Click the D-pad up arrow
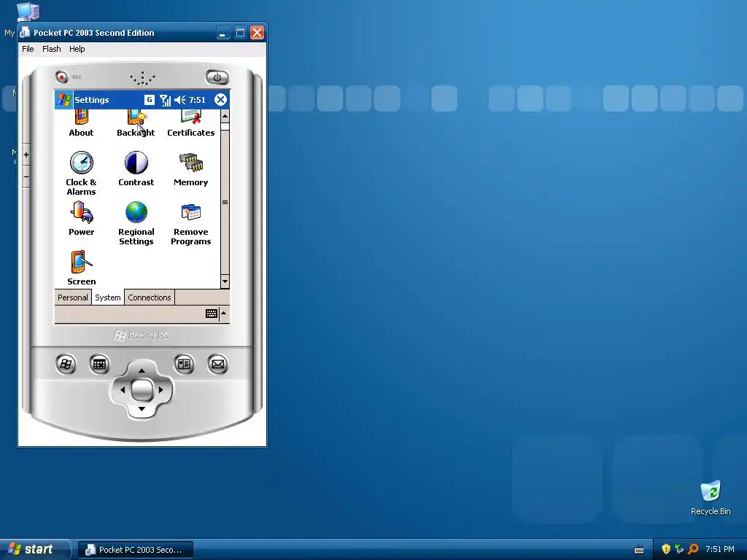The height and width of the screenshot is (560, 747). click(x=142, y=370)
